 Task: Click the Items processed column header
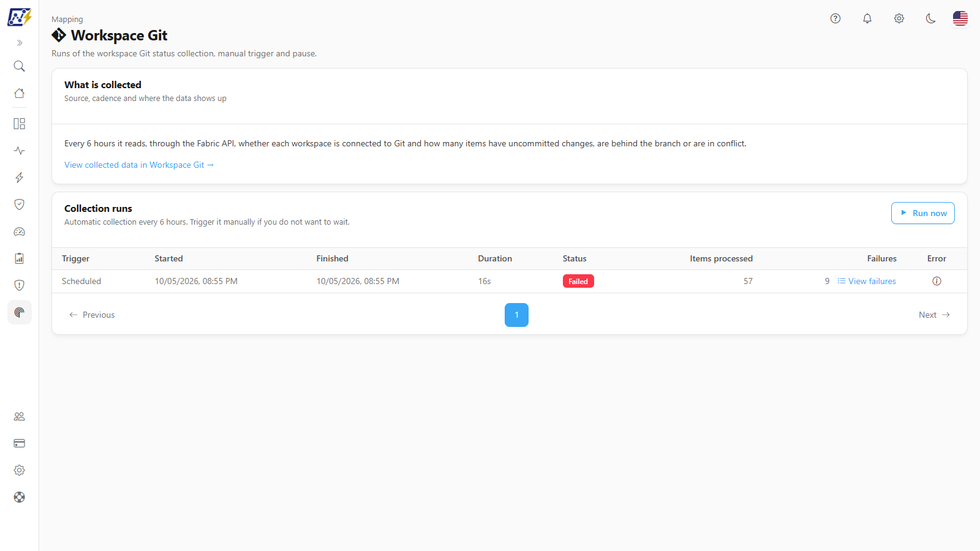point(722,258)
